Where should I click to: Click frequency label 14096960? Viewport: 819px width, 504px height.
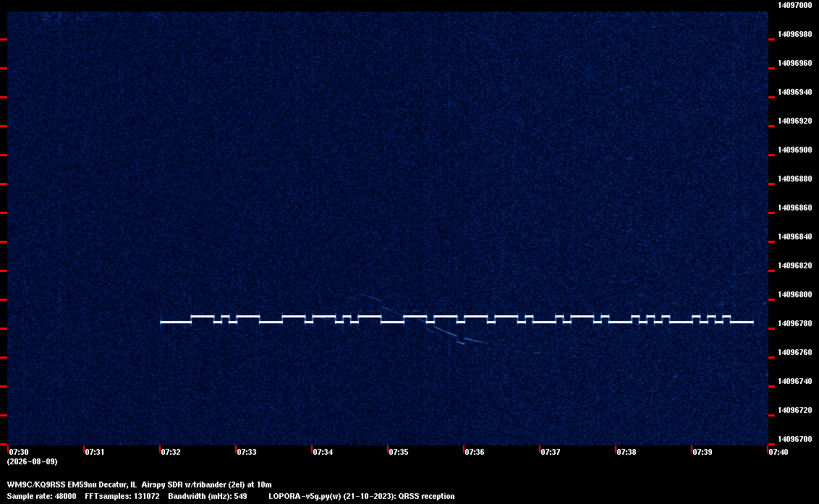tap(795, 63)
